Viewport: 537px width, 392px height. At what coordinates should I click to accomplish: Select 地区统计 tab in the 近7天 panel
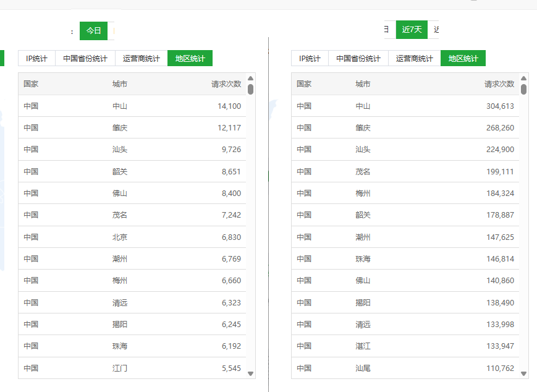[463, 59]
